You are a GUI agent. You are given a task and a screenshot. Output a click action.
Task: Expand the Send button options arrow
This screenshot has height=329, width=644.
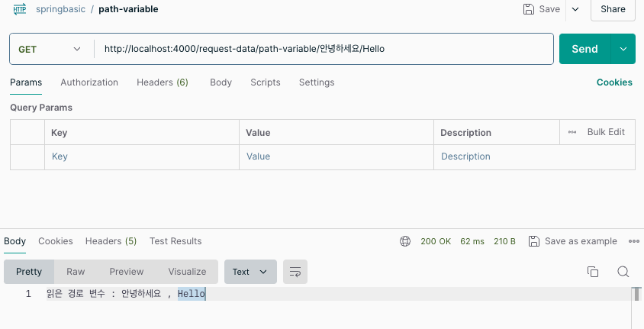click(x=623, y=49)
